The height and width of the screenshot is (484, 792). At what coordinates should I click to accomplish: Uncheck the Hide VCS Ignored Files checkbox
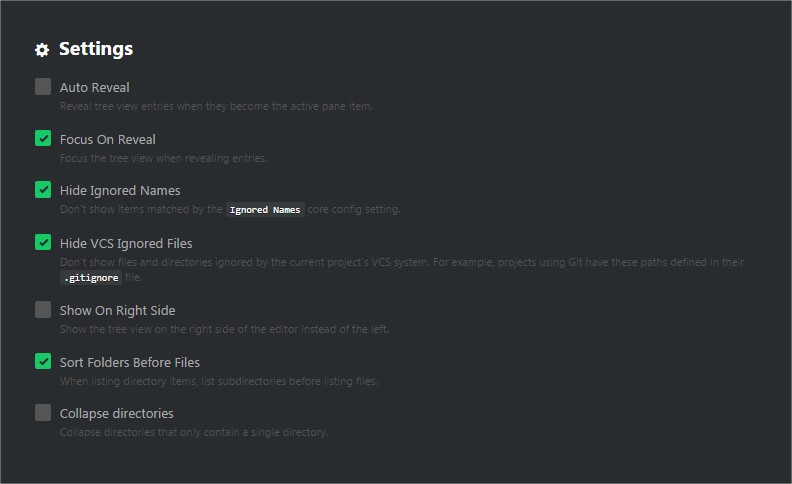pos(43,242)
